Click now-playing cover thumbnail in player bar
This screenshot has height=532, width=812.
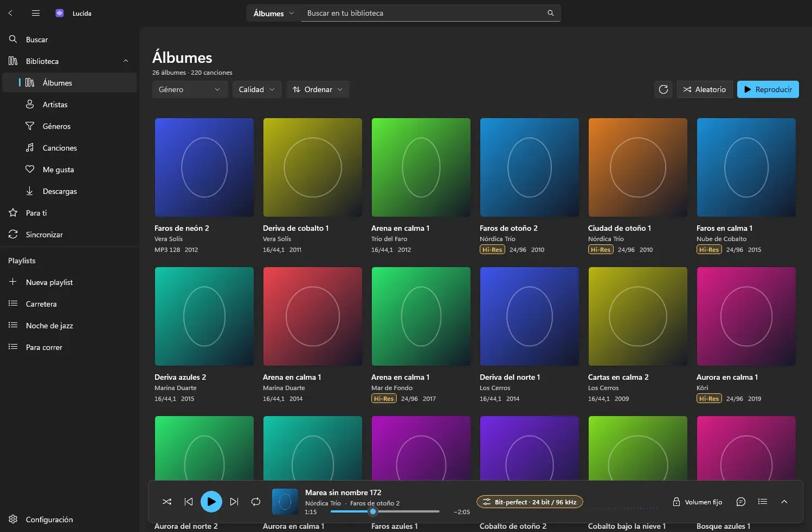[x=285, y=502]
